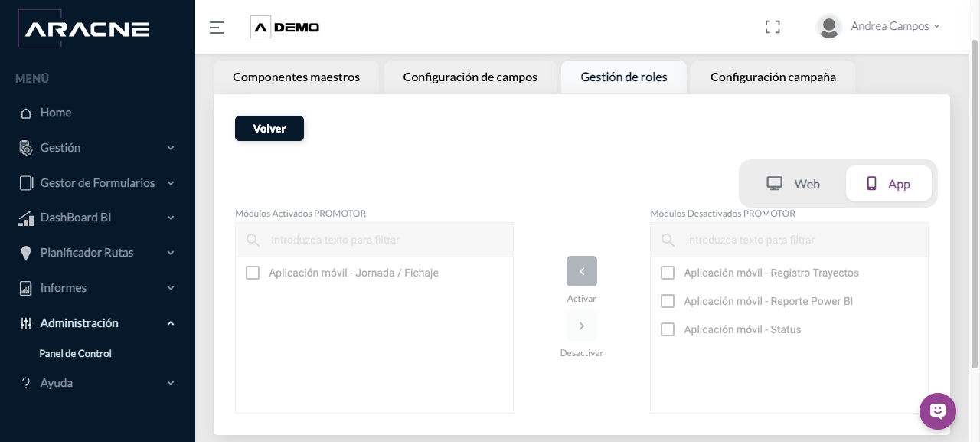Click the MENÚ sidebar heading
This screenshot has height=442, width=980.
click(x=32, y=78)
